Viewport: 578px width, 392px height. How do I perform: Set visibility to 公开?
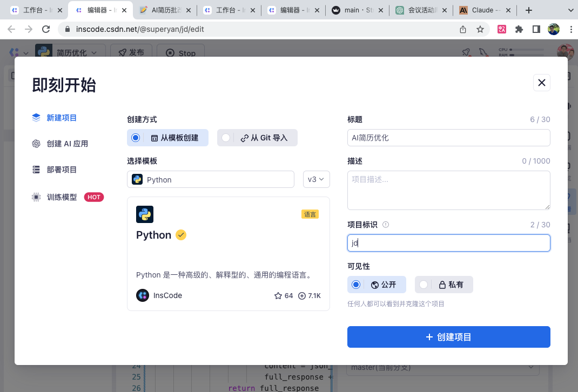[x=377, y=285]
